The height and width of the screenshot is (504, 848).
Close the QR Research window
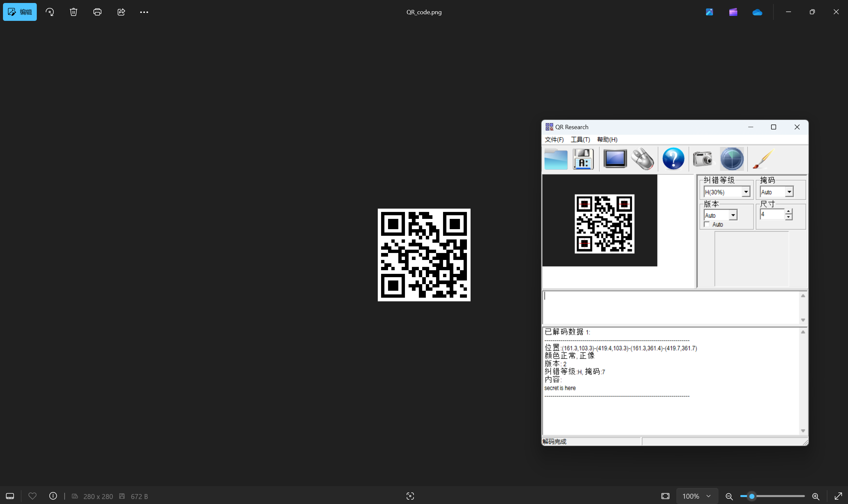pos(797,127)
